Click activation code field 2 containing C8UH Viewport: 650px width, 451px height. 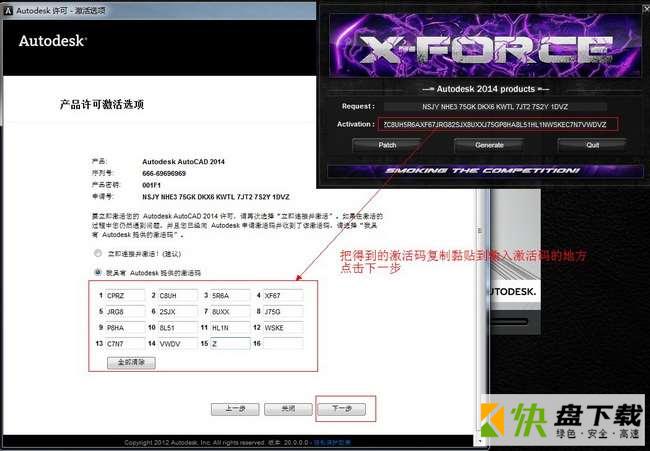(178, 296)
